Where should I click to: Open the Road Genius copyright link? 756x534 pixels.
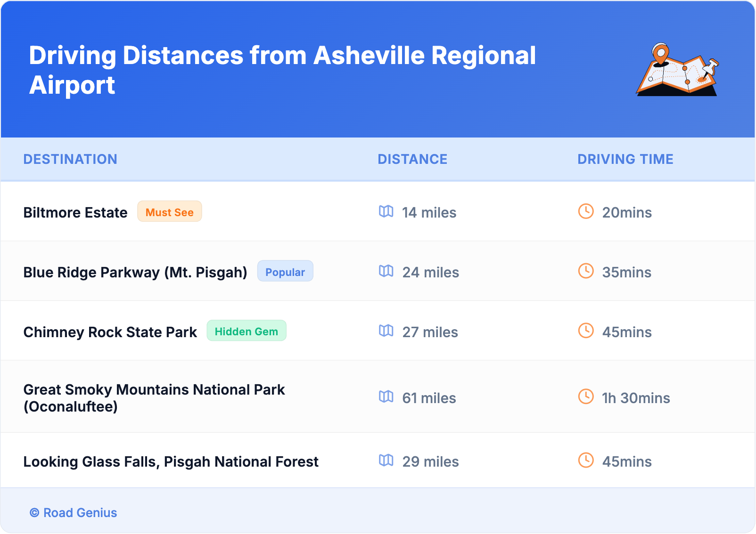[x=74, y=513]
